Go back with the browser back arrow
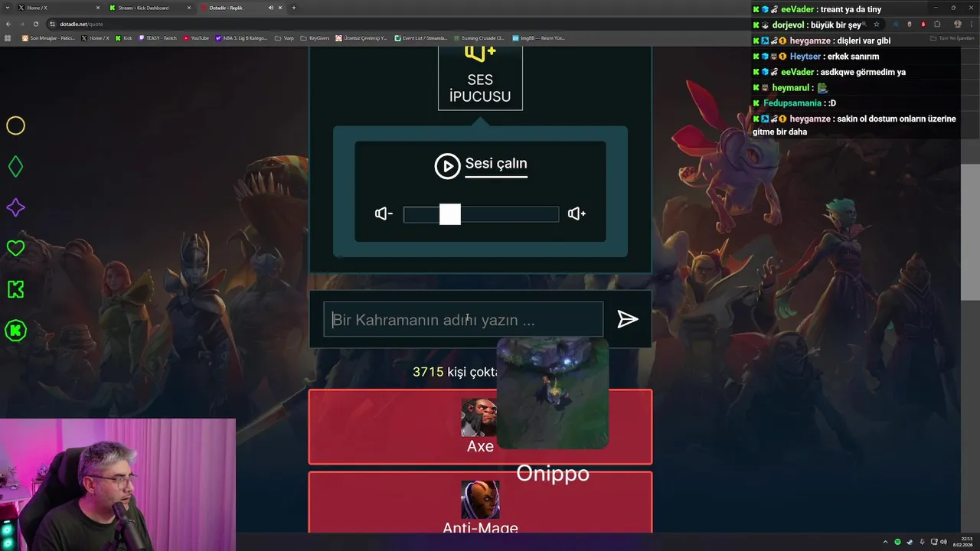This screenshot has width=980, height=551. click(8, 24)
